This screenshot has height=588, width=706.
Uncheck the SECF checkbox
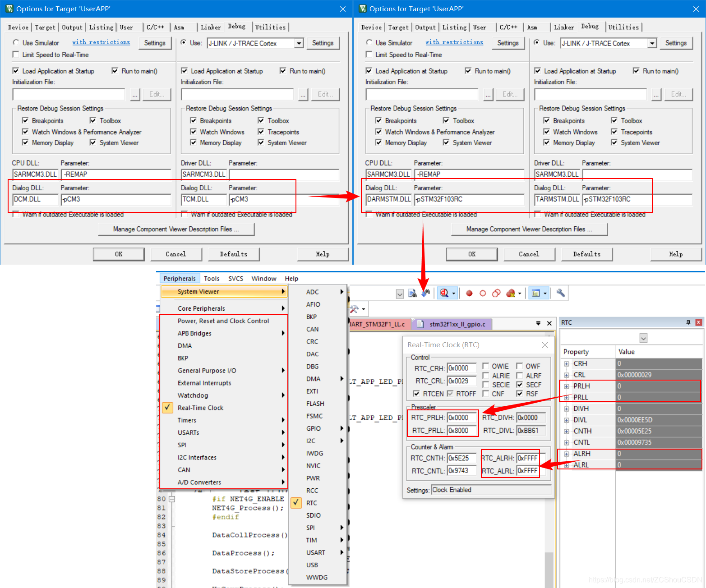[x=520, y=385]
